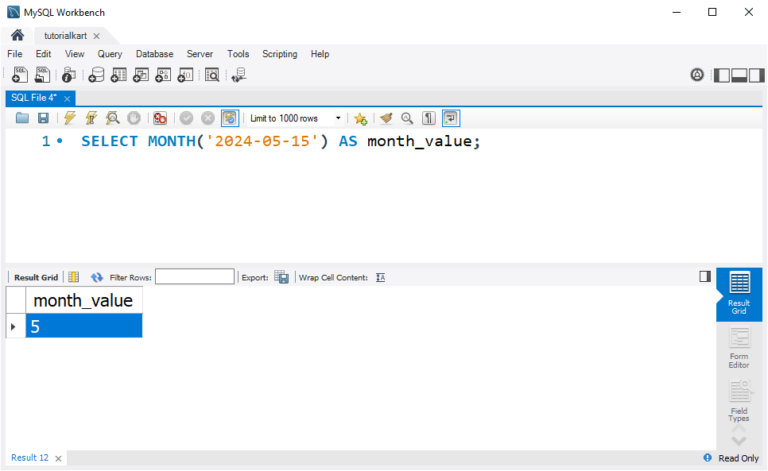768x471 pixels.
Task: Expand more result panel options with down chevron
Action: pos(739,439)
